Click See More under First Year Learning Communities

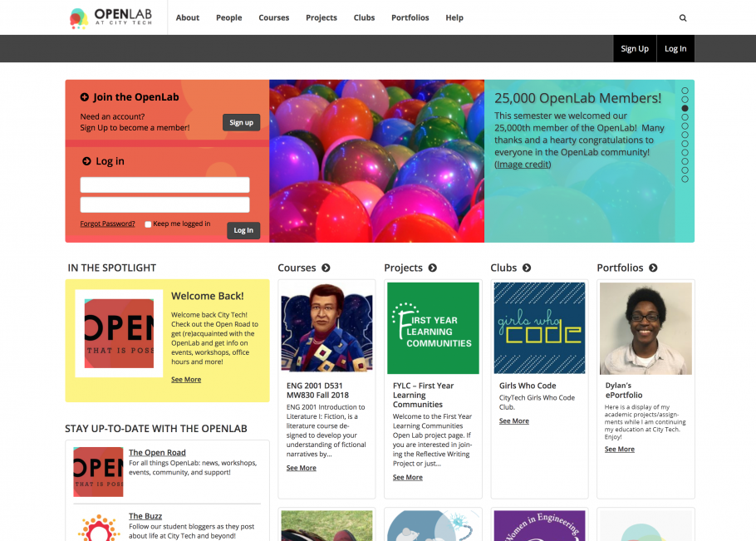(x=407, y=477)
